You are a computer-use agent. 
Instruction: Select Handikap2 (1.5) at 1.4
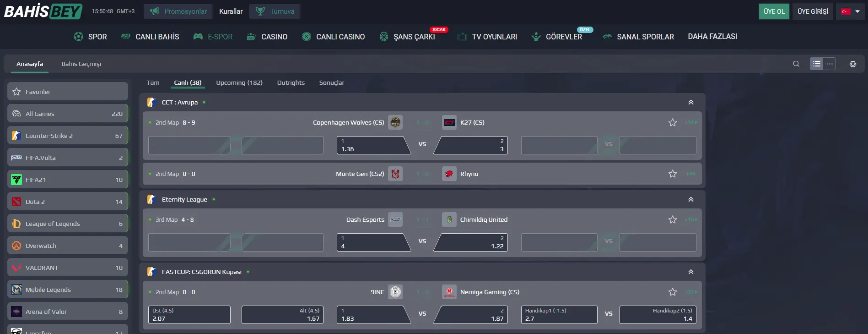pos(658,315)
